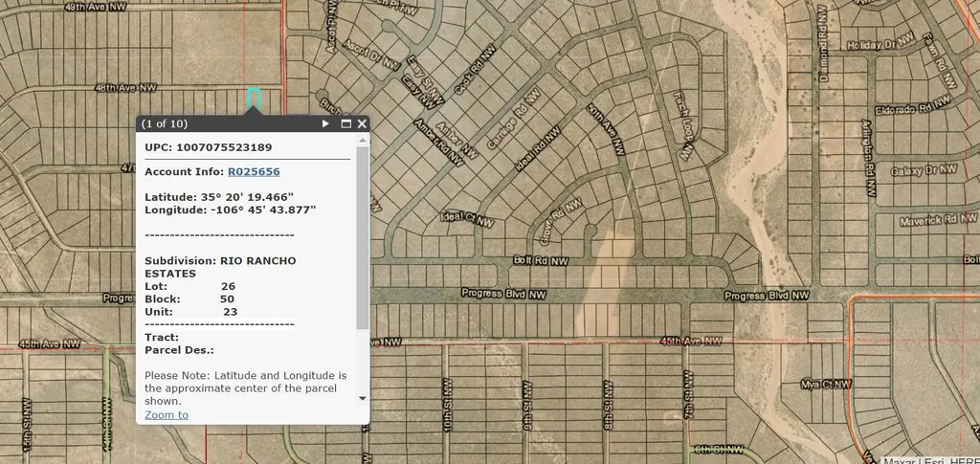Viewport: 980px width, 464px height.
Task: Click popup scrollbar up arrow
Action: (x=362, y=141)
